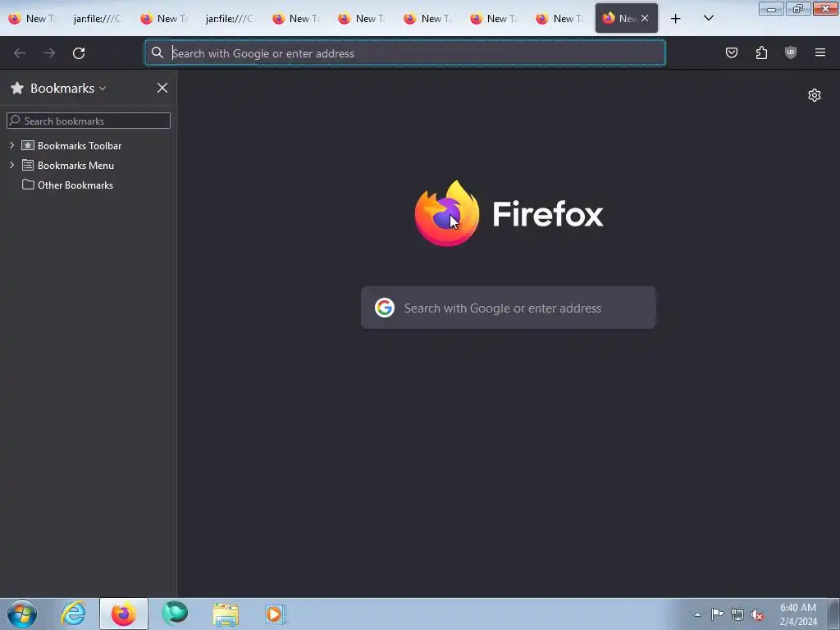Open the Windows Start orb

22,614
